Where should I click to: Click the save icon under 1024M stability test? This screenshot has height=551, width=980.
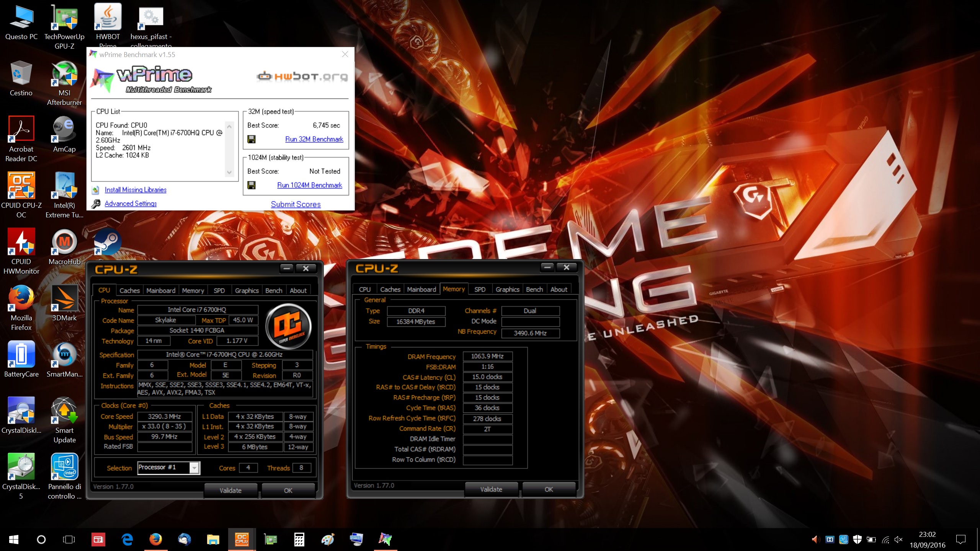(252, 185)
